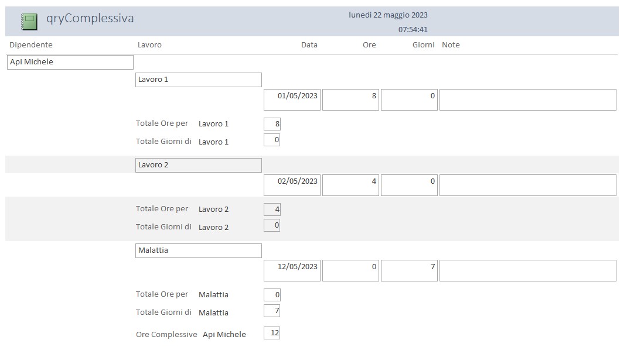Click the report date lunedì 22 maggio 2023

pyautogui.click(x=388, y=15)
